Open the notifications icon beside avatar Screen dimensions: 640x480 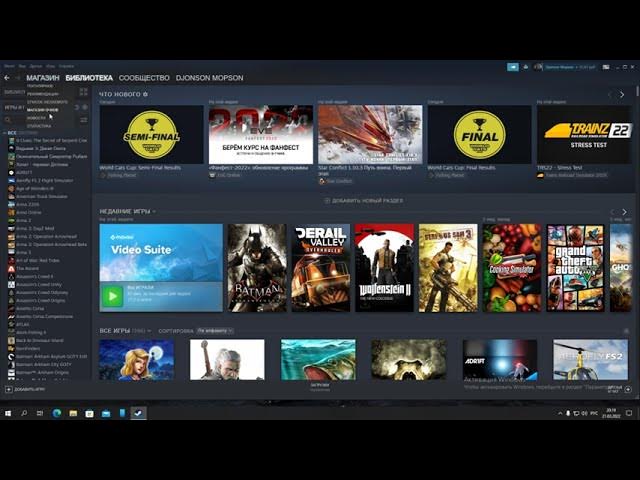526,67
